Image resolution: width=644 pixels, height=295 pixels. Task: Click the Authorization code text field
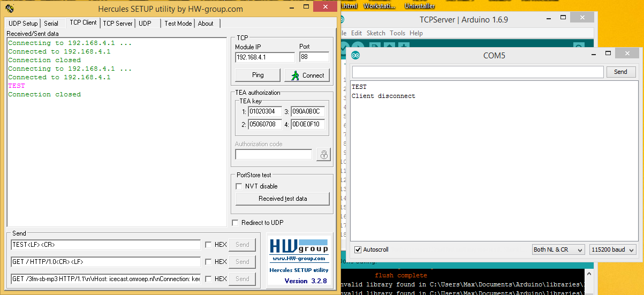coord(274,154)
